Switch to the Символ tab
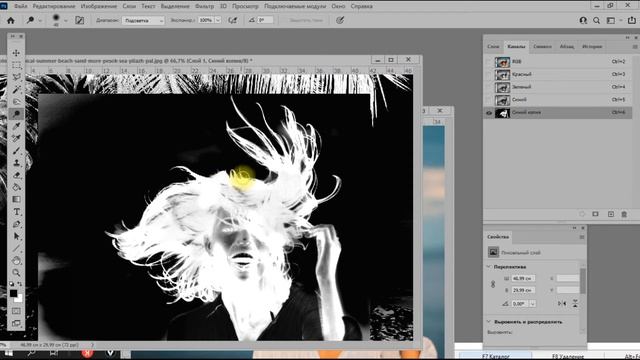 pos(542,47)
